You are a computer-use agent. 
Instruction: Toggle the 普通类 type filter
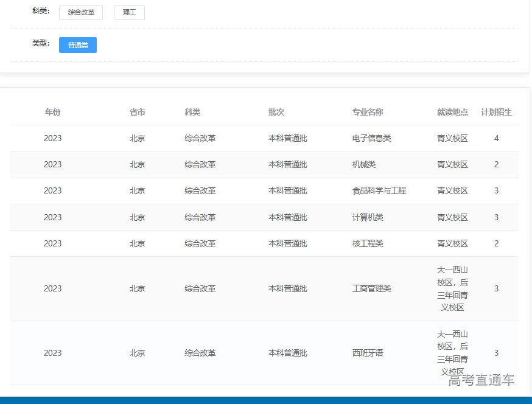(78, 45)
